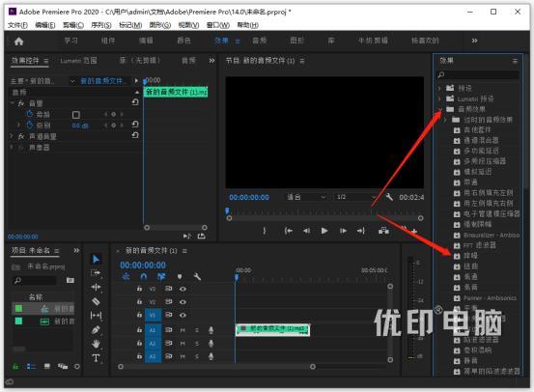Viewport: 534px width, 392px height.
Task: Select the audio clip on track A1
Action: click(272, 329)
